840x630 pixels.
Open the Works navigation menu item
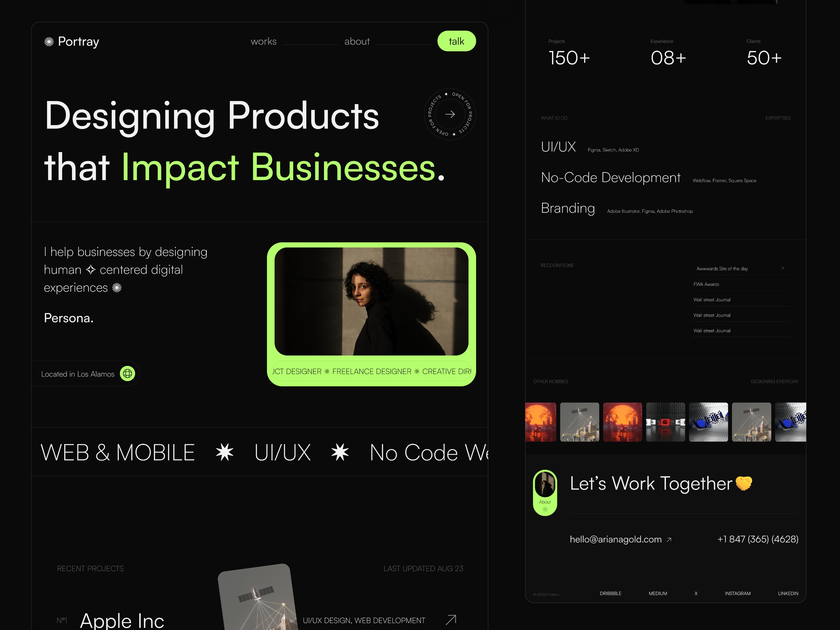(x=264, y=42)
